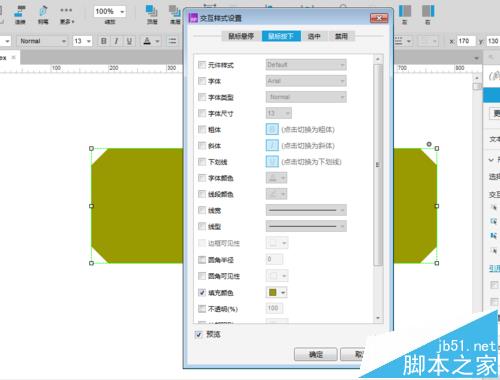
Task: Open the font color dropdown arrow
Action: (x=157, y=41)
